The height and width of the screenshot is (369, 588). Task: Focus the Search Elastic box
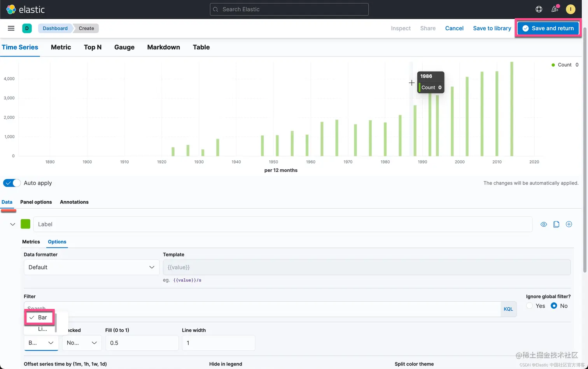click(289, 9)
